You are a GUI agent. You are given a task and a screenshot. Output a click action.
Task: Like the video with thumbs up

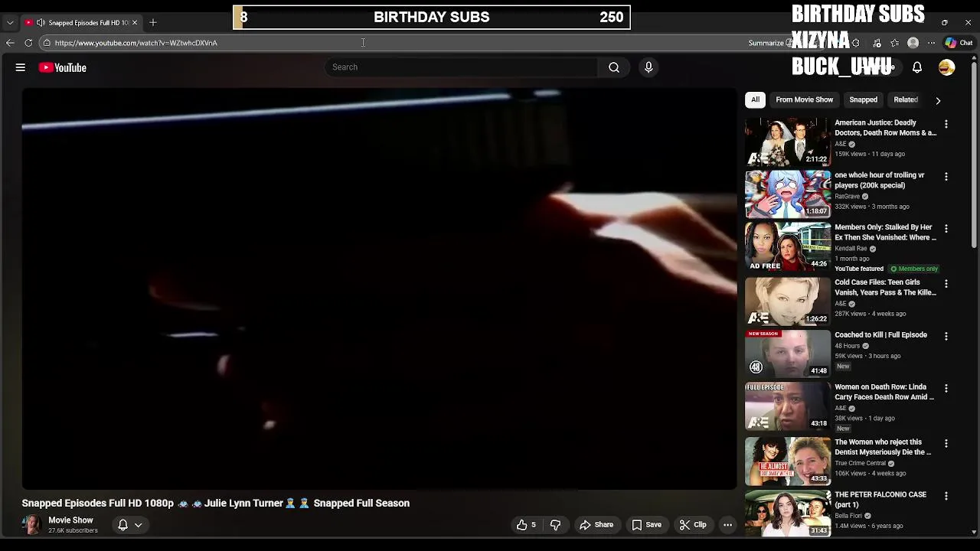pyautogui.click(x=526, y=525)
